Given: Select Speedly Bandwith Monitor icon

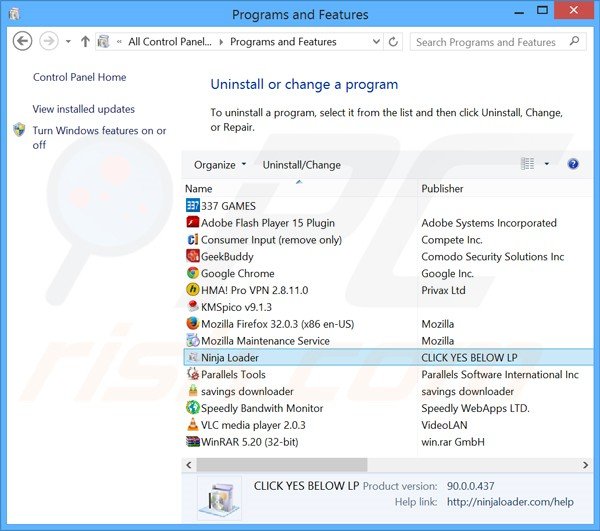Looking at the screenshot, I should [192, 407].
